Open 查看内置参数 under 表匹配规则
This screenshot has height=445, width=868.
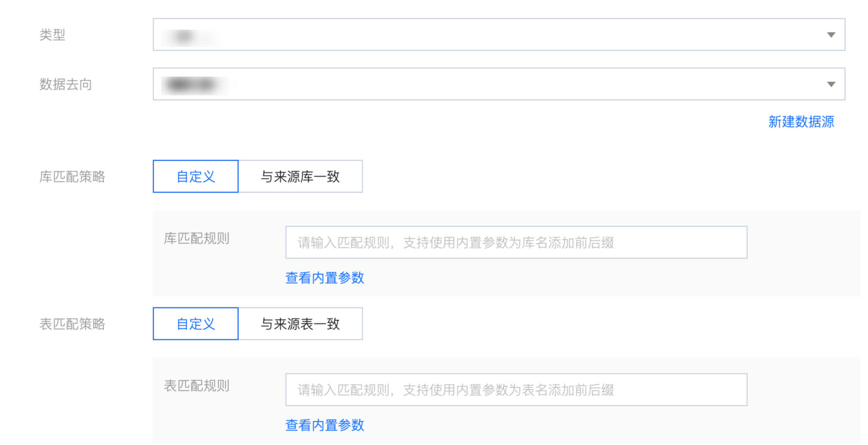(325, 425)
